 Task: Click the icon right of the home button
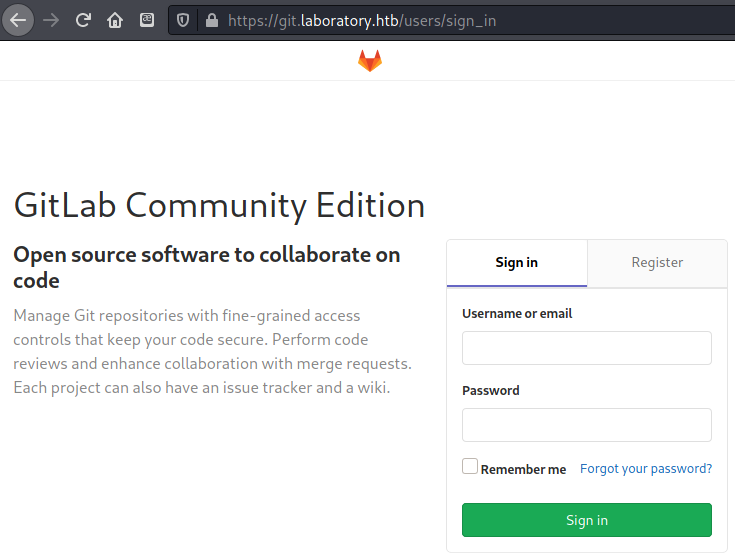147,20
